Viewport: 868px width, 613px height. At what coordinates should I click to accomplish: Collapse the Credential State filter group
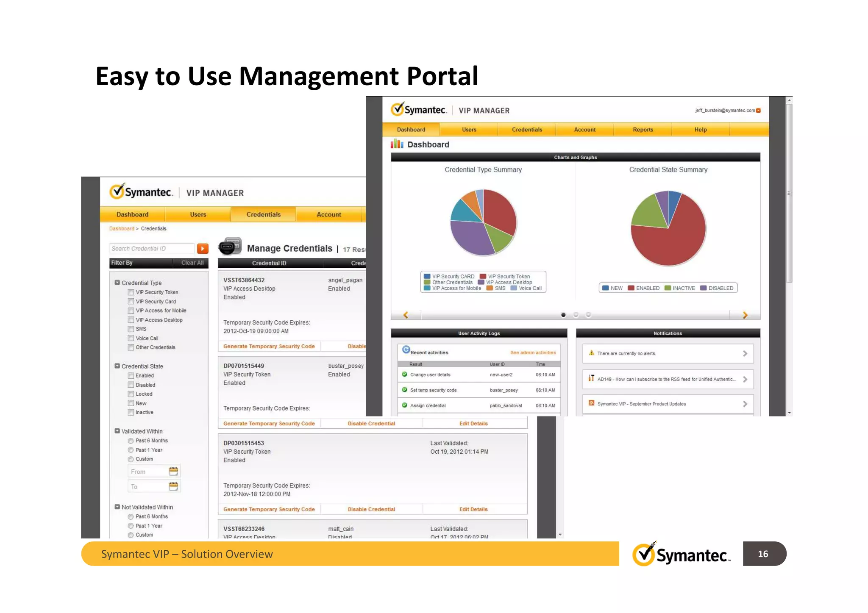pos(117,366)
